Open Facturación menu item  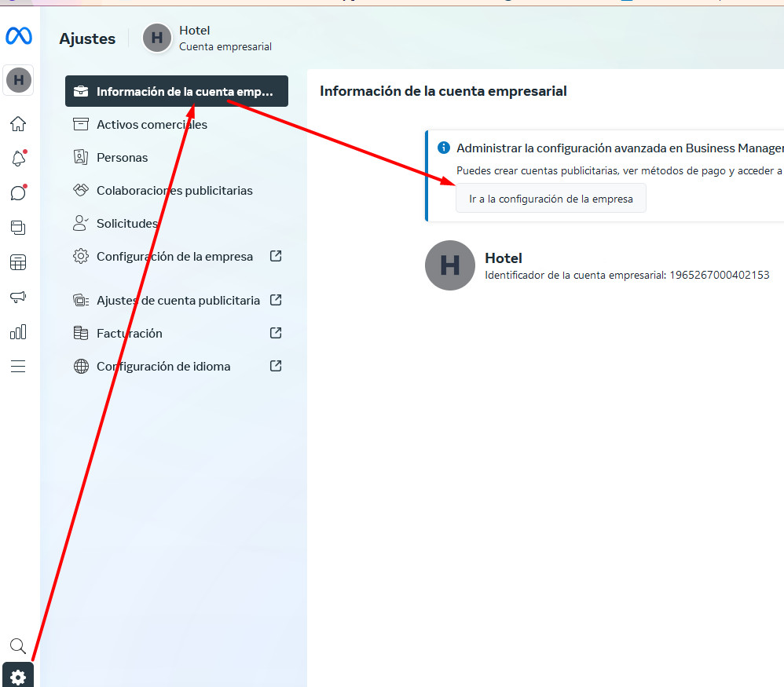point(177,333)
